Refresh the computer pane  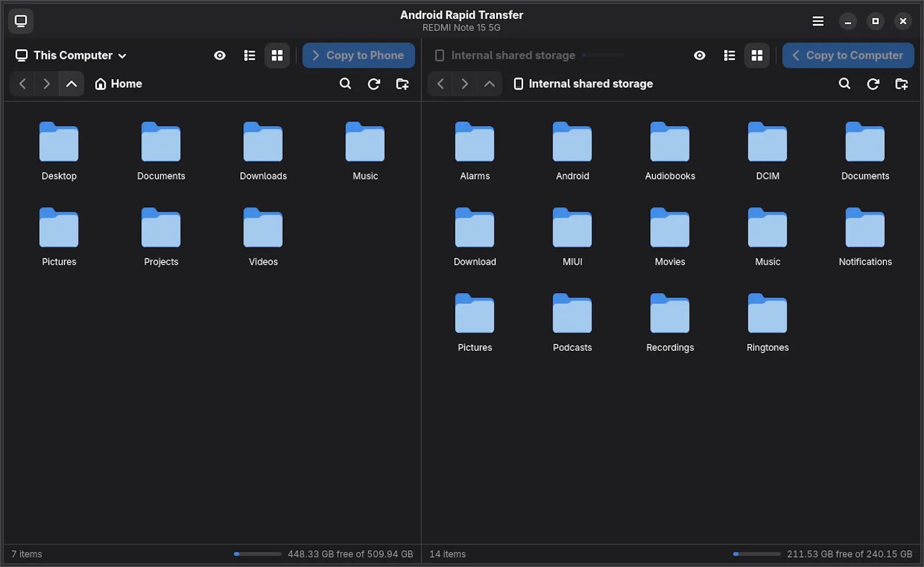coord(374,84)
